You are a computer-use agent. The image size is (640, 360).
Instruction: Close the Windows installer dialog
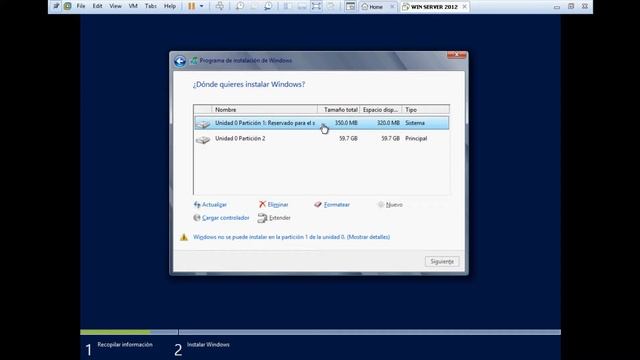click(x=456, y=55)
